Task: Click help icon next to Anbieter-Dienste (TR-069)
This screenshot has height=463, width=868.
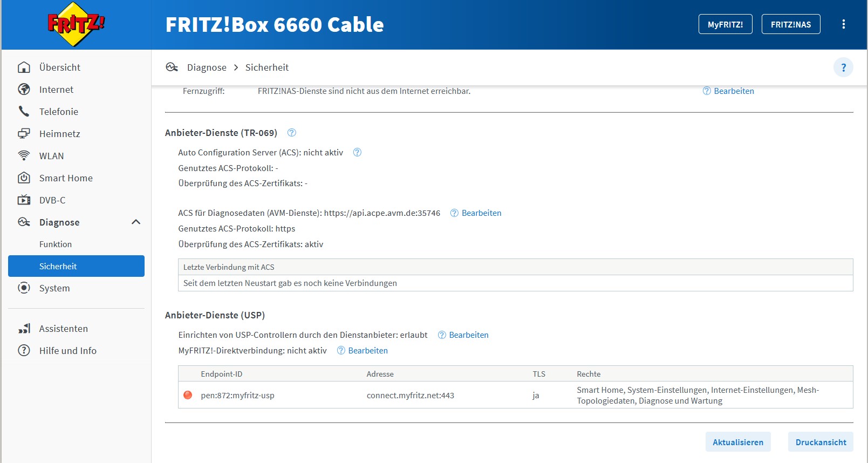Action: pyautogui.click(x=292, y=133)
